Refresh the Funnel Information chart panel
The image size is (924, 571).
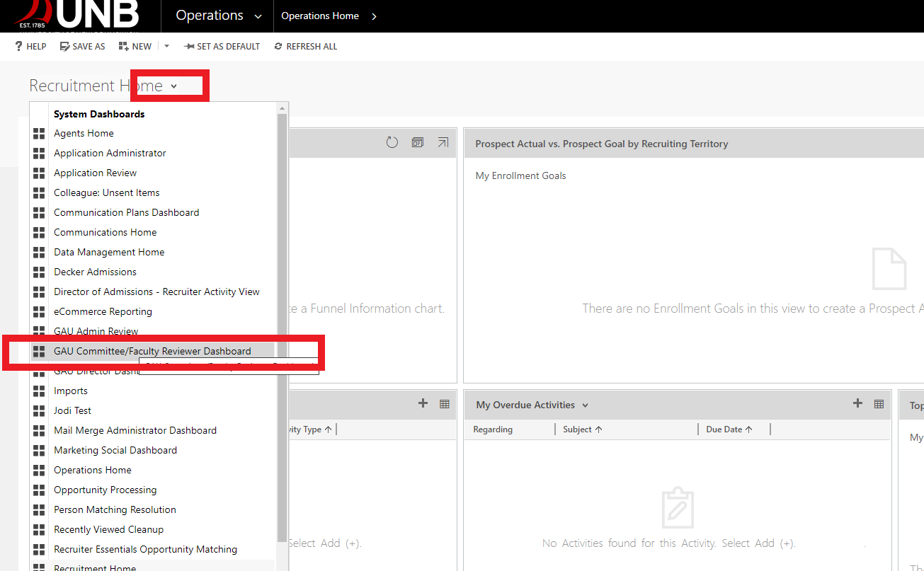392,142
